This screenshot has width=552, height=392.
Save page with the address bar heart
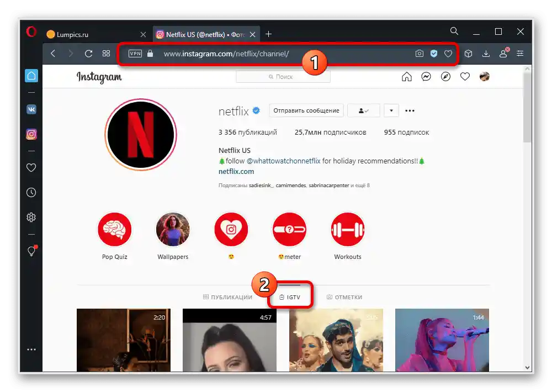pos(449,54)
